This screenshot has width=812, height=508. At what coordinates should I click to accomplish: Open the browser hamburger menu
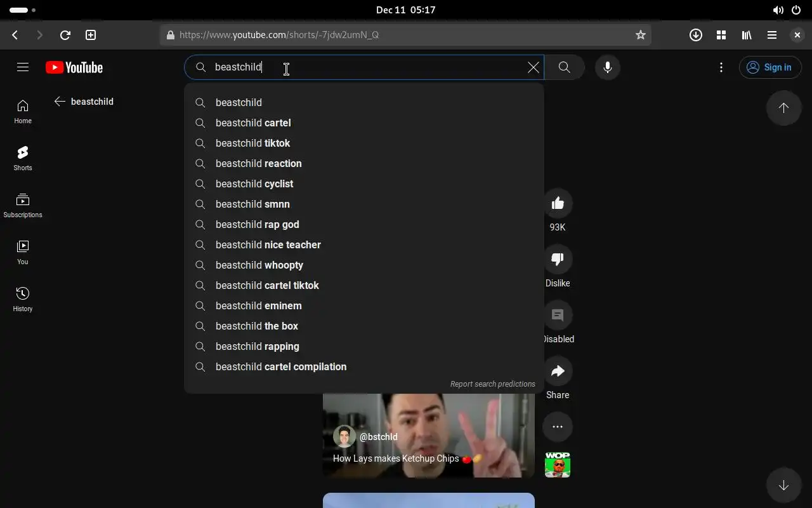point(772,35)
